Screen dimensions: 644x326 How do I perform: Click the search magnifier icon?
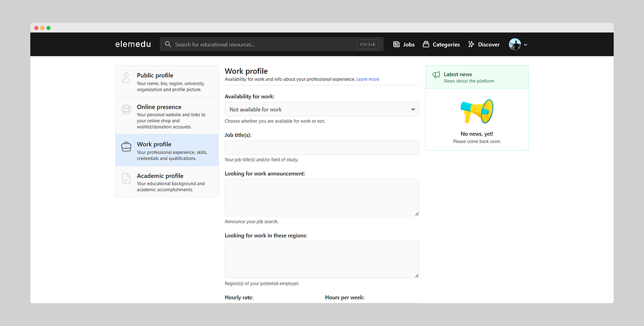pyautogui.click(x=168, y=45)
